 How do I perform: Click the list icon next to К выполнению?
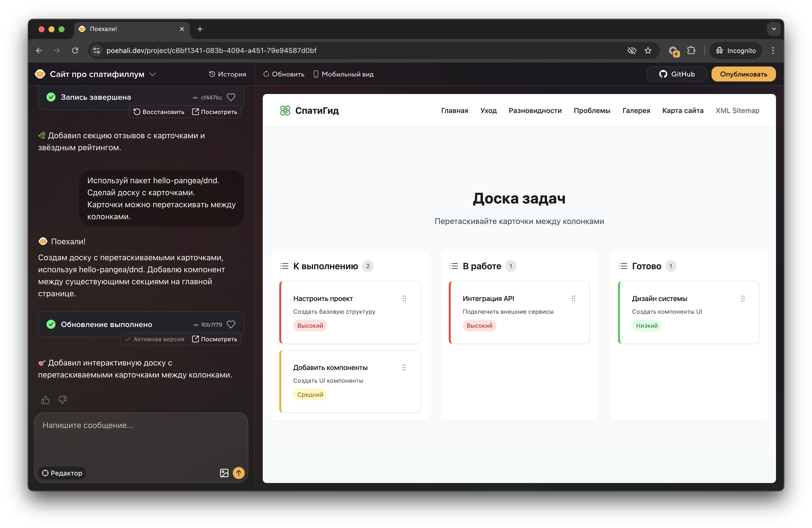(x=284, y=266)
